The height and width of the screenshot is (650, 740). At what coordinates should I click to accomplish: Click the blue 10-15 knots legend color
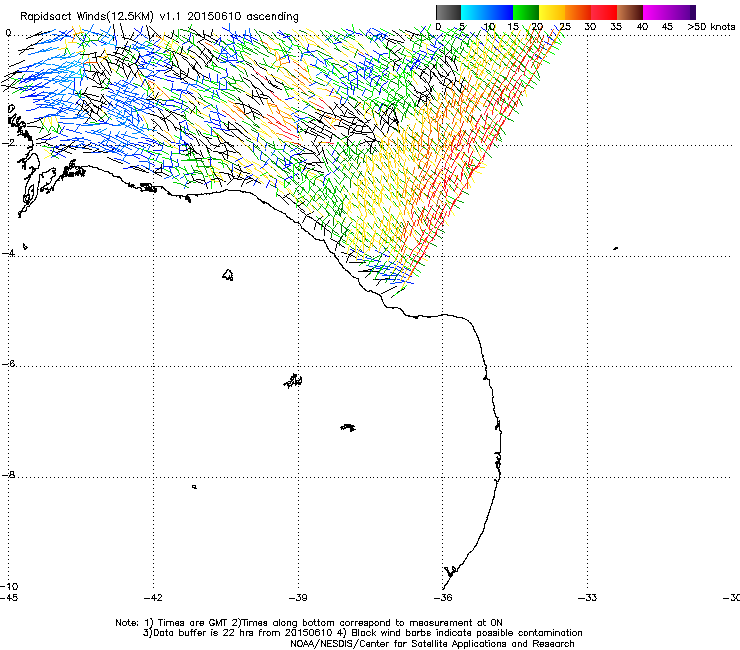(x=500, y=12)
